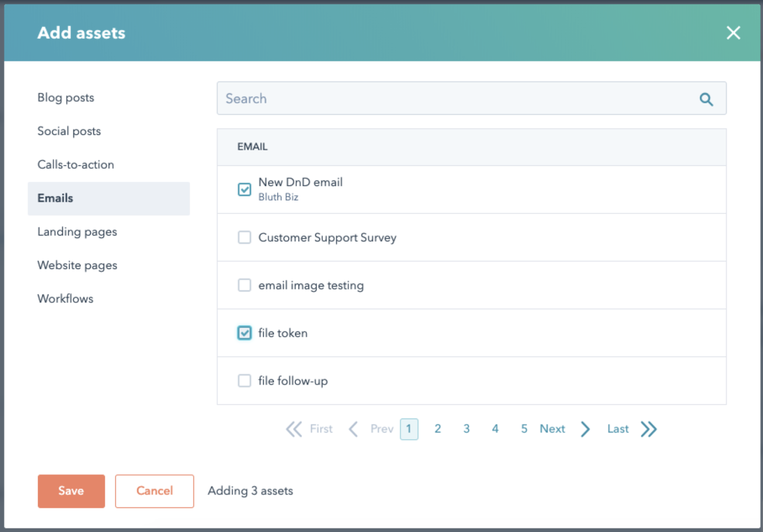Uncheck the file token checkbox
This screenshot has width=763, height=532.
(x=245, y=333)
